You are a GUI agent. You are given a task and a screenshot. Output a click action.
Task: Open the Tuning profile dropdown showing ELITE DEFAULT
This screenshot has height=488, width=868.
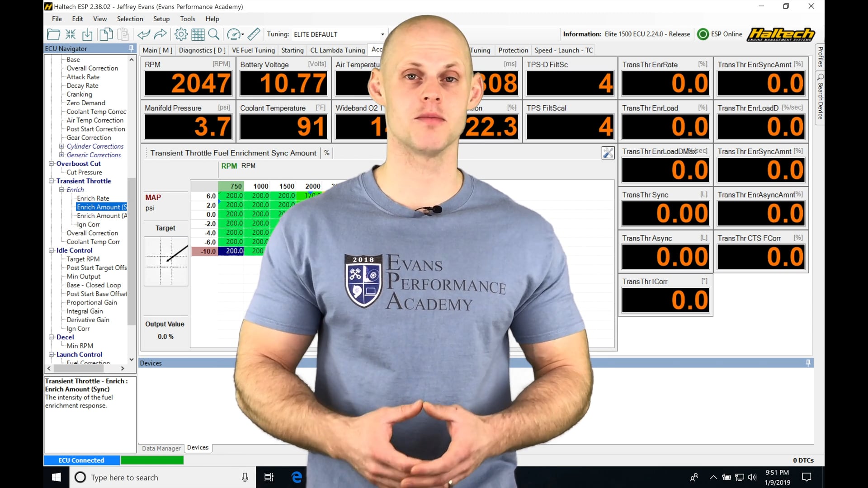[382, 34]
